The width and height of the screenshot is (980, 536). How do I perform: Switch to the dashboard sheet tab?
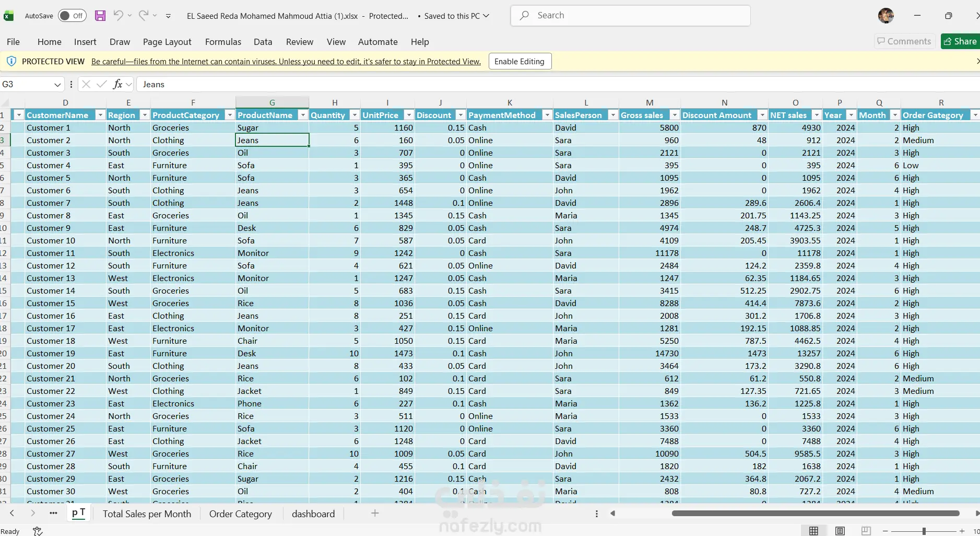click(x=313, y=514)
